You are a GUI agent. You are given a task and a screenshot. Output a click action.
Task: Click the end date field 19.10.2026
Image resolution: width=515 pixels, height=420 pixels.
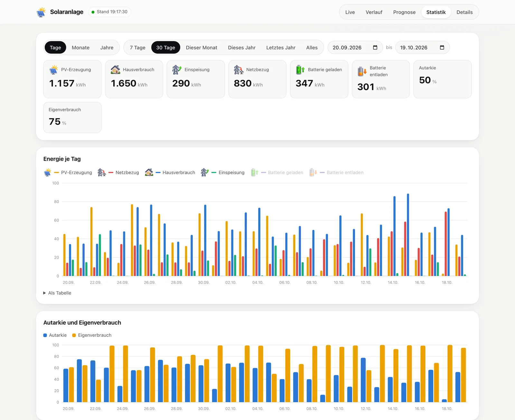[x=422, y=48]
